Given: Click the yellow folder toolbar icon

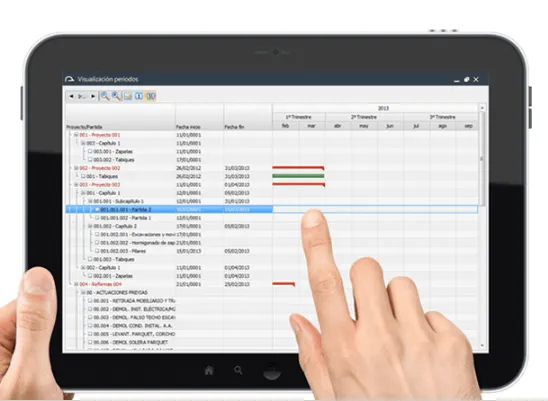Looking at the screenshot, I should coord(128,96).
